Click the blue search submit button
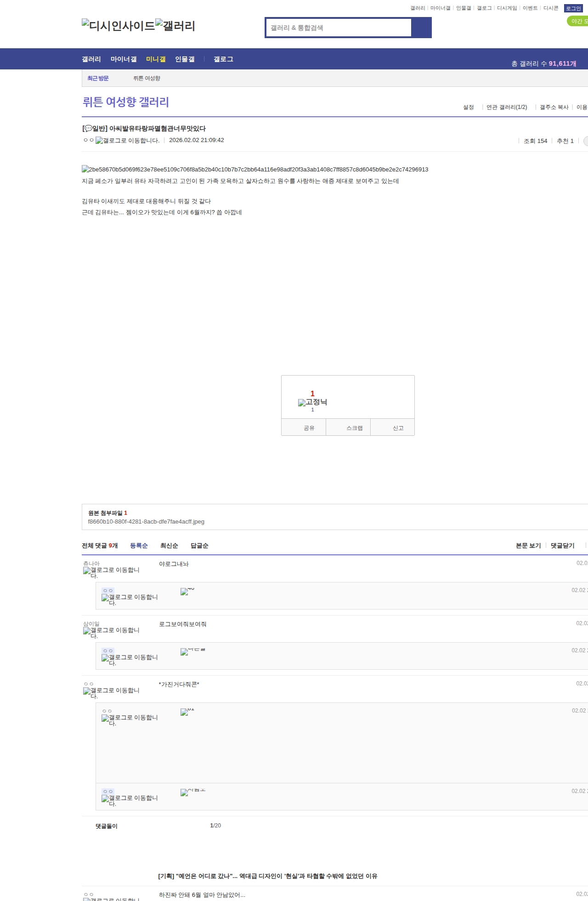 (x=421, y=28)
